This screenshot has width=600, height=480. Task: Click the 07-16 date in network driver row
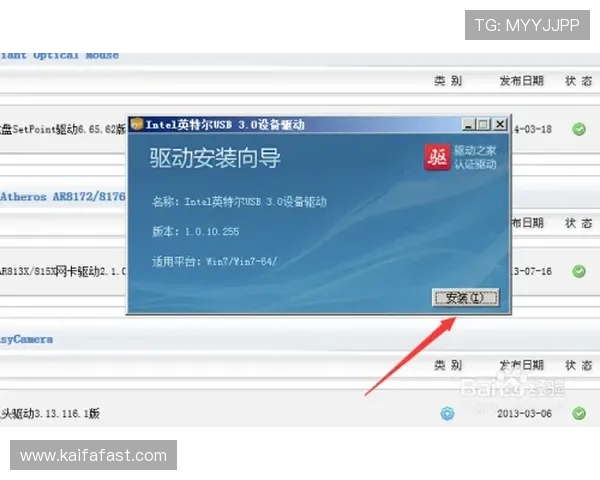[x=532, y=271]
